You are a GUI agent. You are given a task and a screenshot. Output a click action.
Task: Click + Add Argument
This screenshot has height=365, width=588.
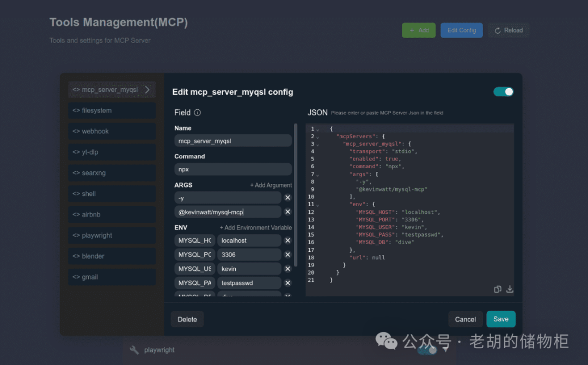[x=271, y=185]
